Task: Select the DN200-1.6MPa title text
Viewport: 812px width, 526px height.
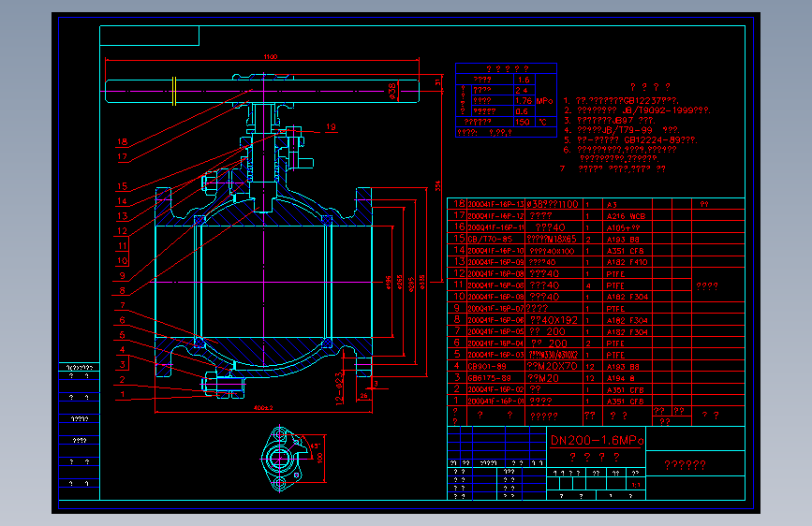Action: tap(597, 441)
